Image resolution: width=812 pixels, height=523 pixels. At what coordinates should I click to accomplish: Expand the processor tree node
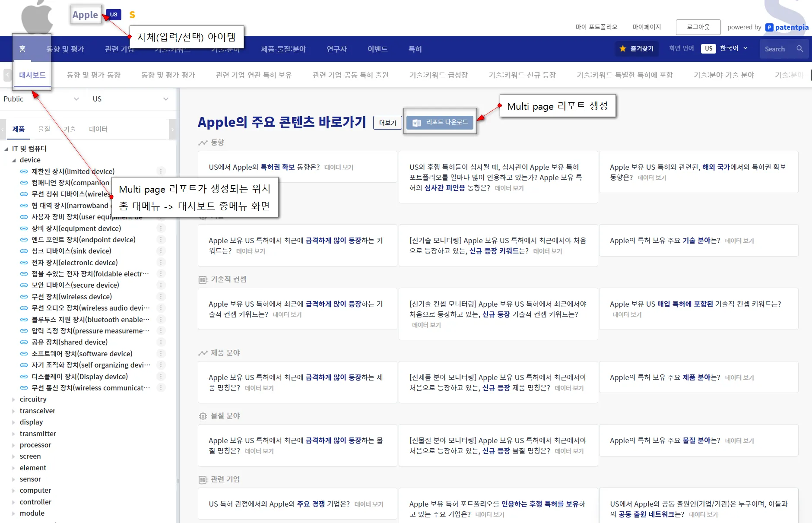[14, 445]
